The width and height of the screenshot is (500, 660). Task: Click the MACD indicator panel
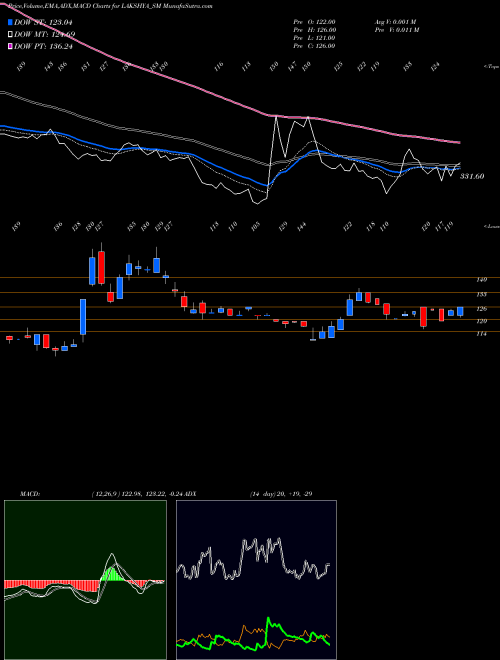[x=85, y=580]
